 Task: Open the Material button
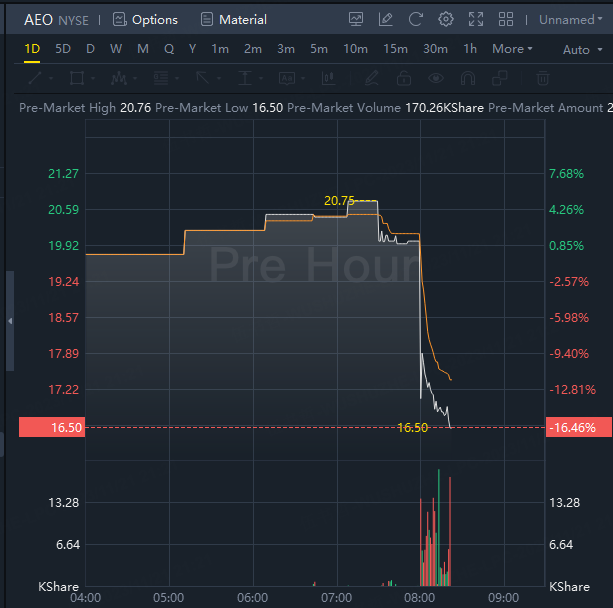tap(234, 19)
